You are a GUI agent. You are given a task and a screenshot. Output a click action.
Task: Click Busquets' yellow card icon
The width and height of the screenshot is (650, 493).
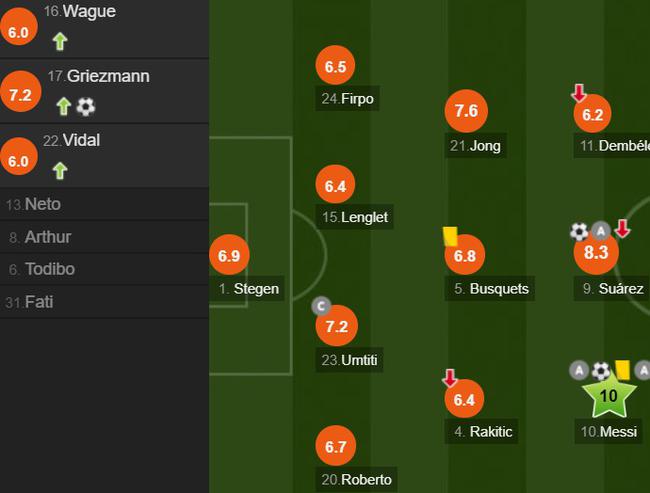coord(450,236)
